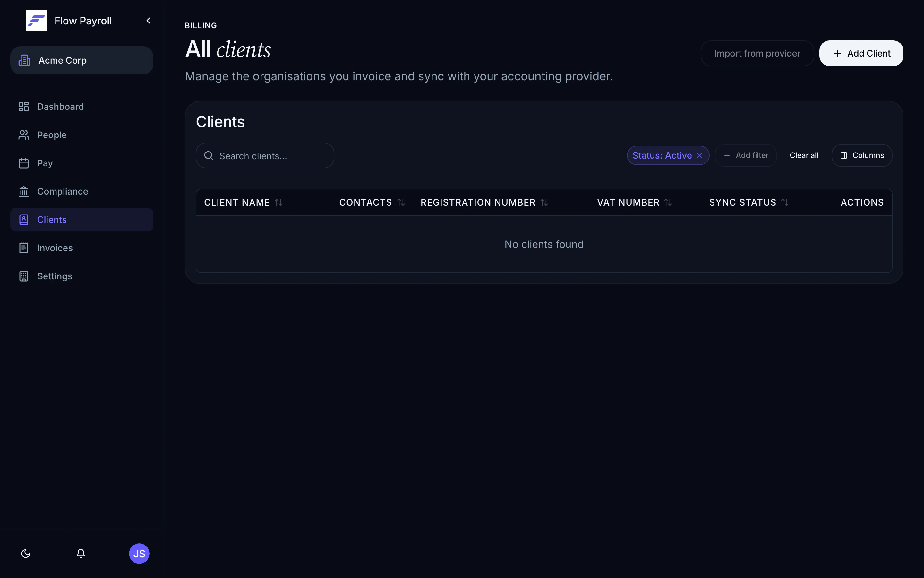The height and width of the screenshot is (578, 924).
Task: Sort by Client Name arrows
Action: click(279, 202)
